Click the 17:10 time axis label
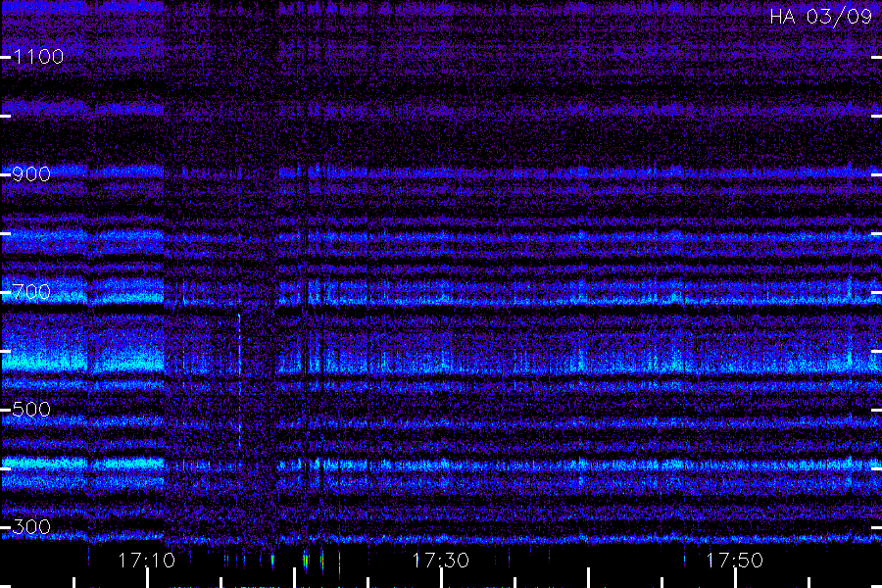 click(x=147, y=561)
